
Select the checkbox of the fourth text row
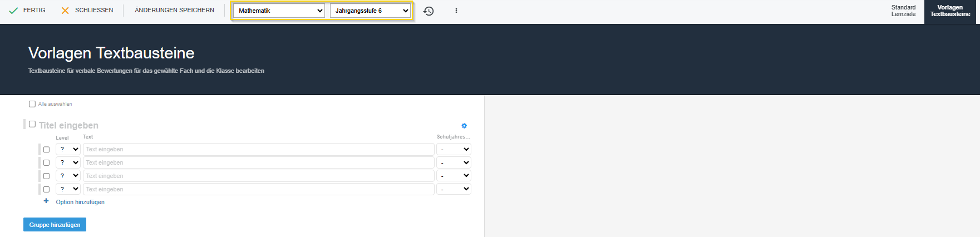(46, 190)
